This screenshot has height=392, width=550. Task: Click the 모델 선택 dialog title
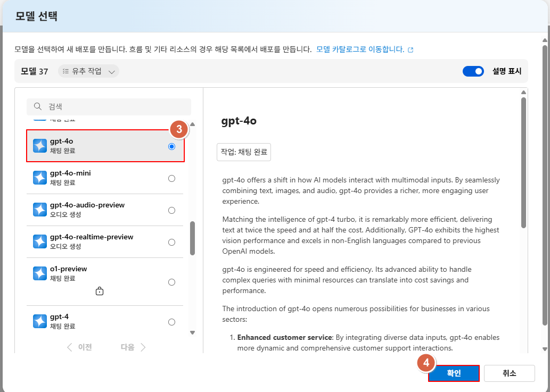pyautogui.click(x=37, y=16)
